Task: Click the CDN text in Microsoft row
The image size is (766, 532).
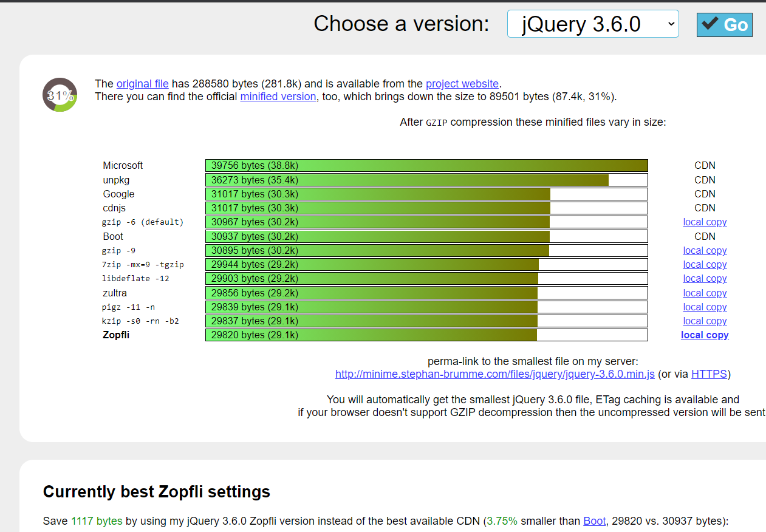Action: point(705,166)
